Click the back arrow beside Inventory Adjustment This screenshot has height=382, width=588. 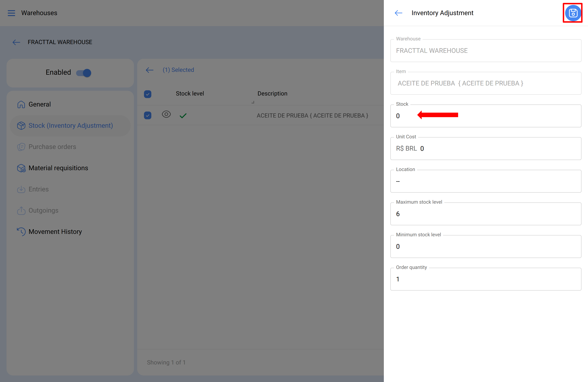(398, 13)
